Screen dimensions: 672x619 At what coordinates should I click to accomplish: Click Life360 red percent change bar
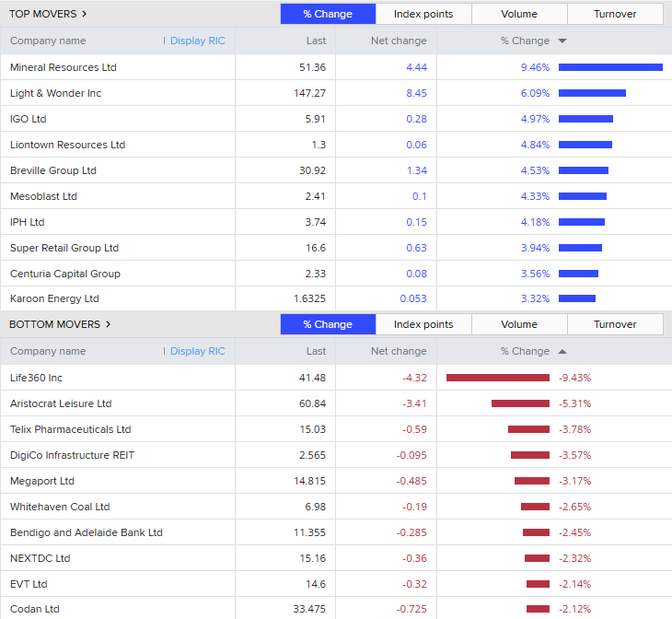coord(498,378)
